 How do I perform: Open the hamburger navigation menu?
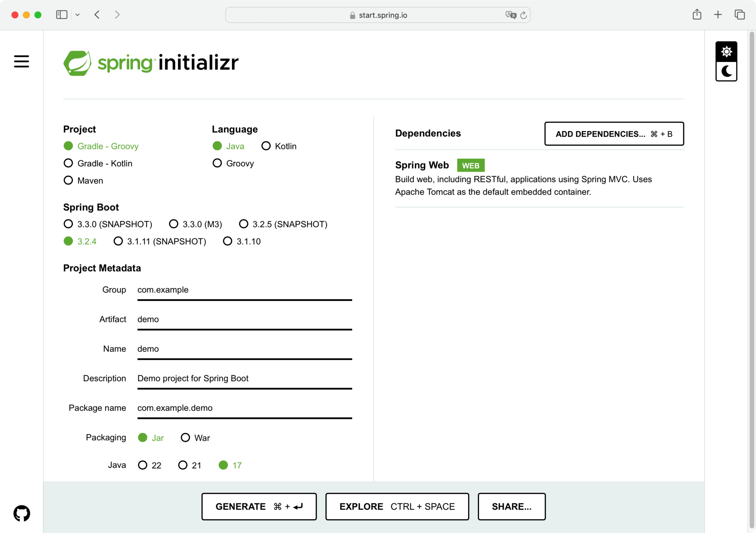click(21, 62)
